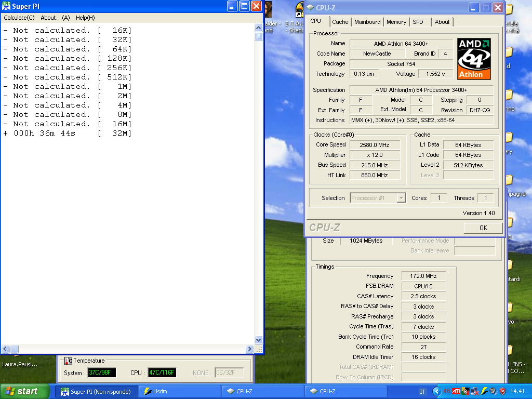
Task: Activate the CPU-Z taskbar button beside the IT indicator
Action: (345, 392)
